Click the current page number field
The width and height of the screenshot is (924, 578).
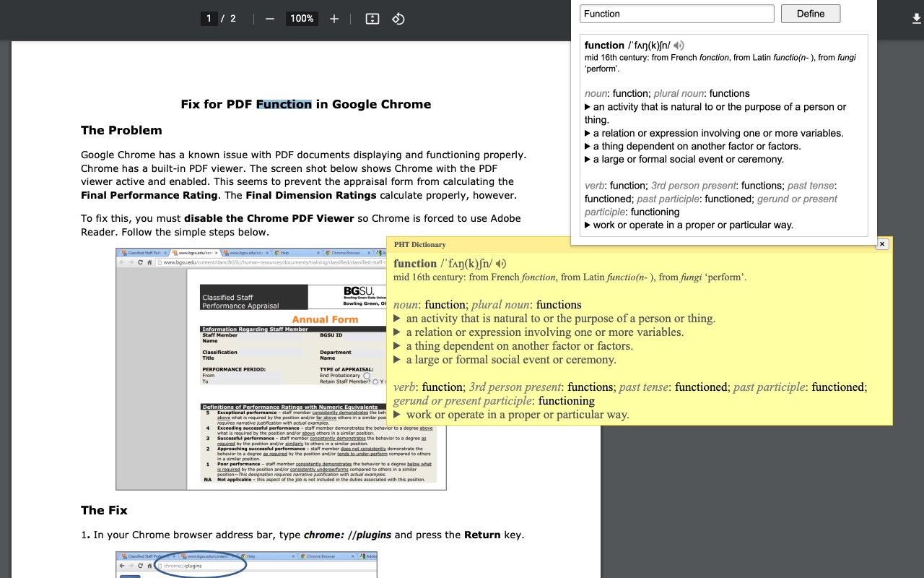(209, 19)
